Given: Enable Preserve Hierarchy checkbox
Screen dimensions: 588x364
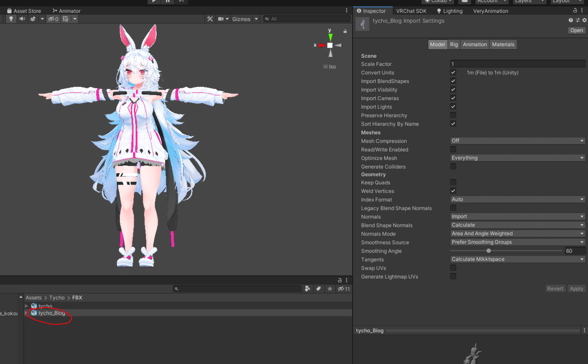Looking at the screenshot, I should point(453,116).
